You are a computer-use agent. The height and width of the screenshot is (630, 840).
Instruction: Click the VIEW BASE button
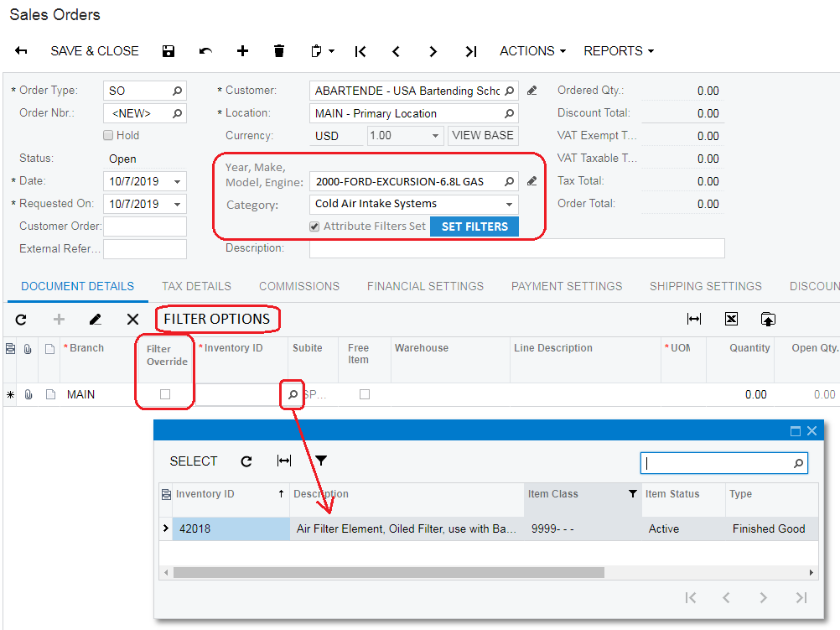pos(483,135)
